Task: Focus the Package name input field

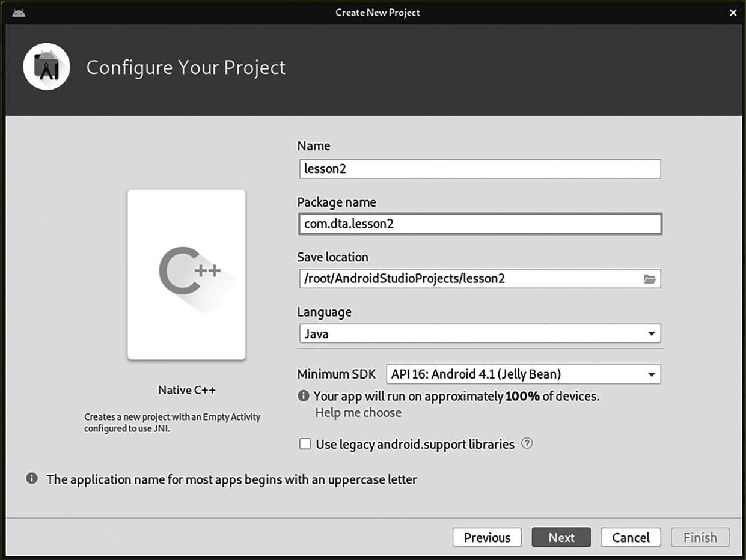Action: click(479, 224)
